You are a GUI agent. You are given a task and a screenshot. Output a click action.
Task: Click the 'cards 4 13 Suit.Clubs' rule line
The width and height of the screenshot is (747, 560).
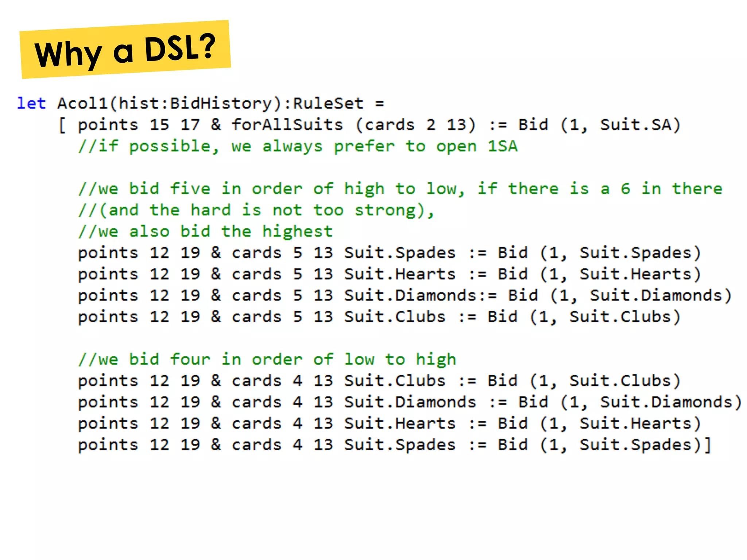379,381
